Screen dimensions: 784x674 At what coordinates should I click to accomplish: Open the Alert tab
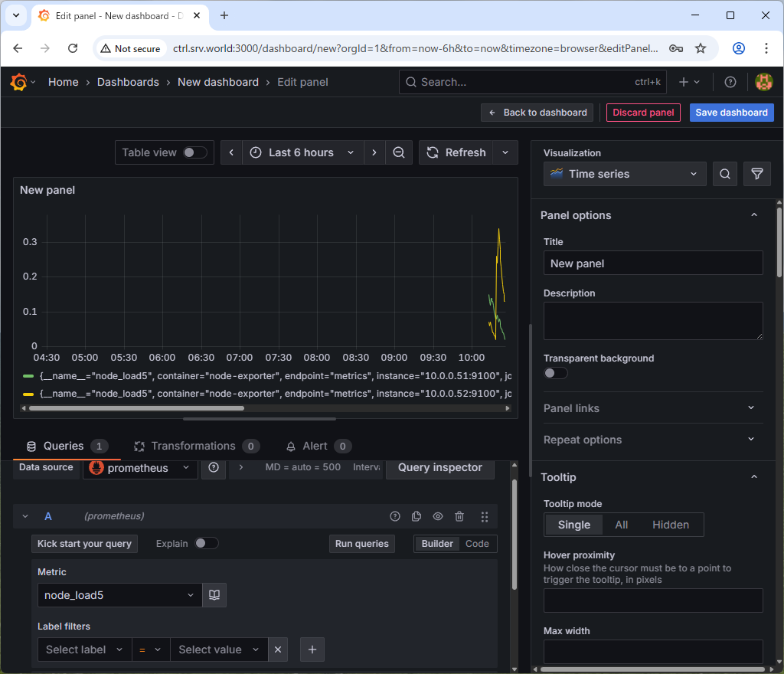tap(315, 446)
